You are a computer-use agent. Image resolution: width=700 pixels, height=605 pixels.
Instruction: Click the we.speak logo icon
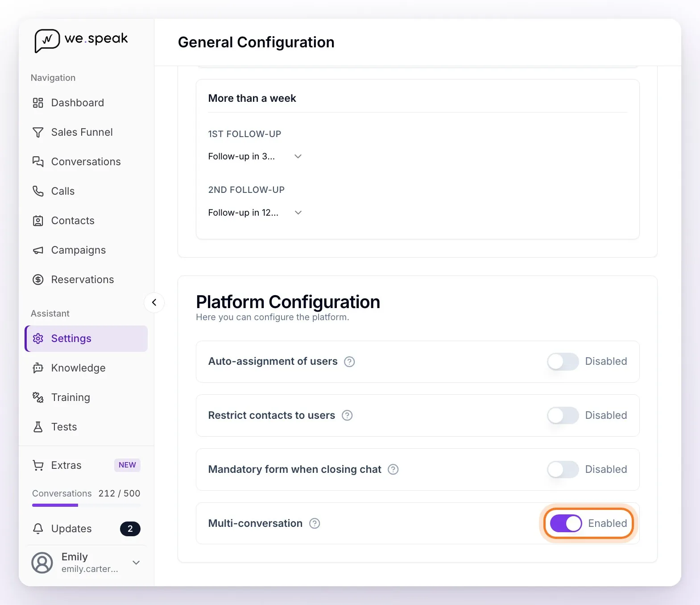click(47, 41)
